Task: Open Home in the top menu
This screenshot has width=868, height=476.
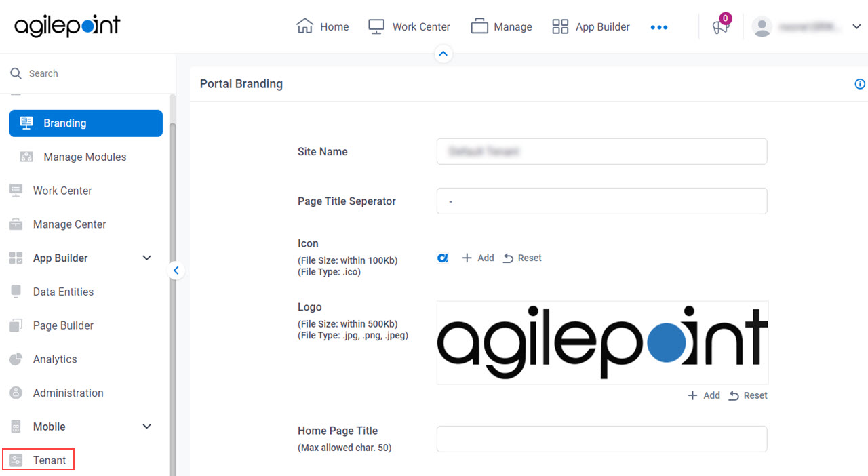Action: 323,26
